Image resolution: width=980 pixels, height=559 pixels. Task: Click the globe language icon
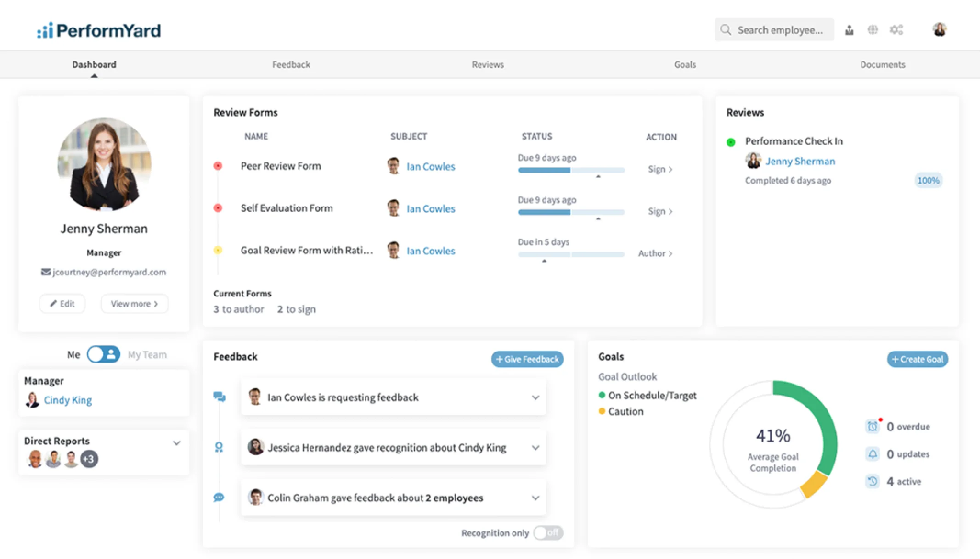[x=873, y=29]
